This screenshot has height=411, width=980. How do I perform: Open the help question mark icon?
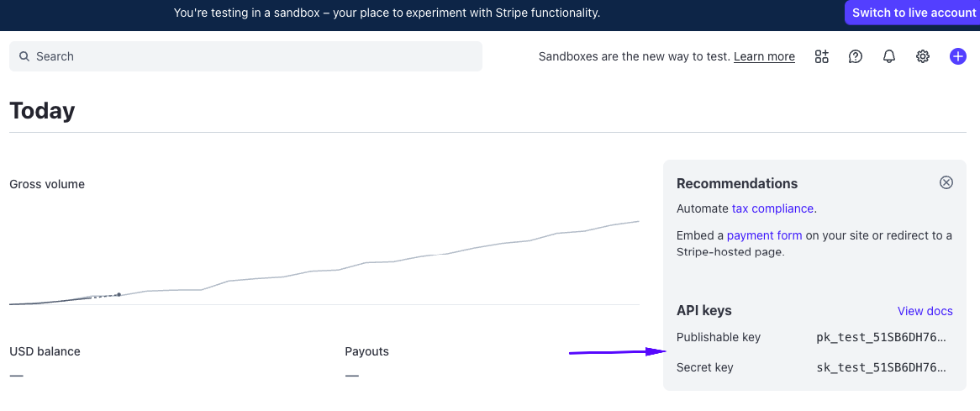(856, 56)
